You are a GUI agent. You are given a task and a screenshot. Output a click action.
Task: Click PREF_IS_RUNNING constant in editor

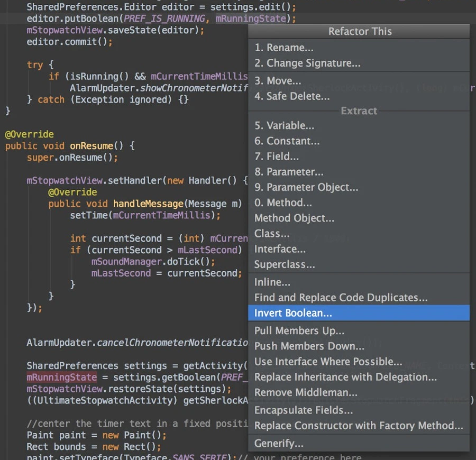[x=164, y=19]
